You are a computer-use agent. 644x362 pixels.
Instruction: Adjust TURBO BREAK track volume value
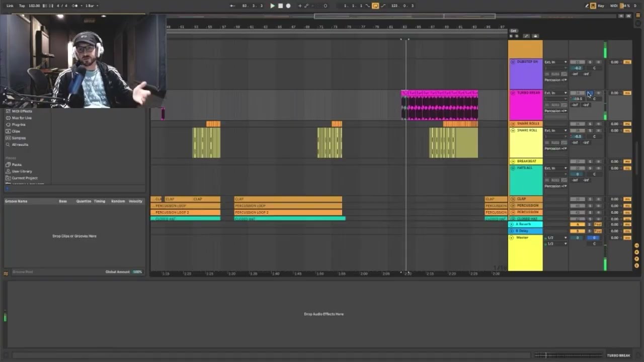pyautogui.click(x=578, y=99)
